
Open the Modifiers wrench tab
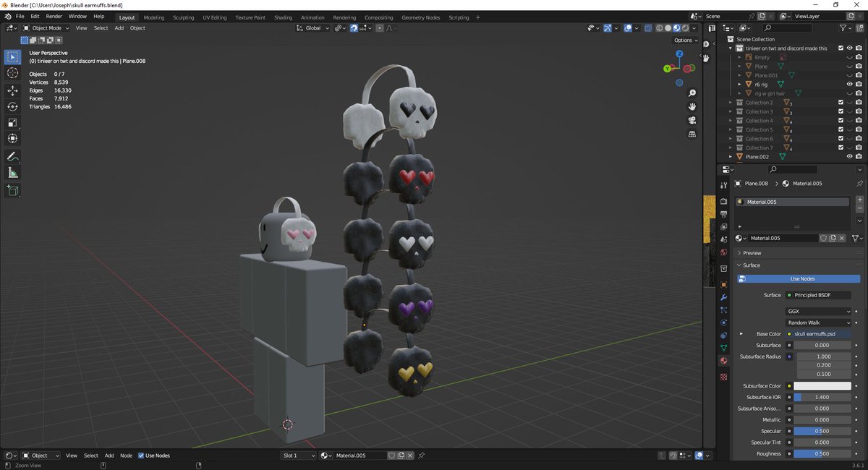click(723, 297)
